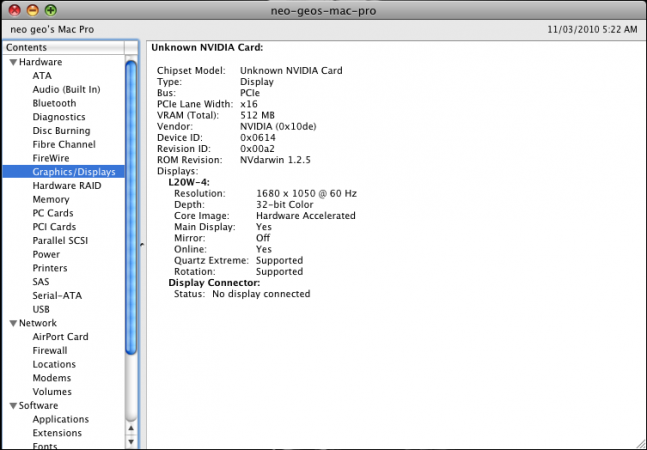
Task: Collapse the Software section triangle
Action: pos(13,406)
